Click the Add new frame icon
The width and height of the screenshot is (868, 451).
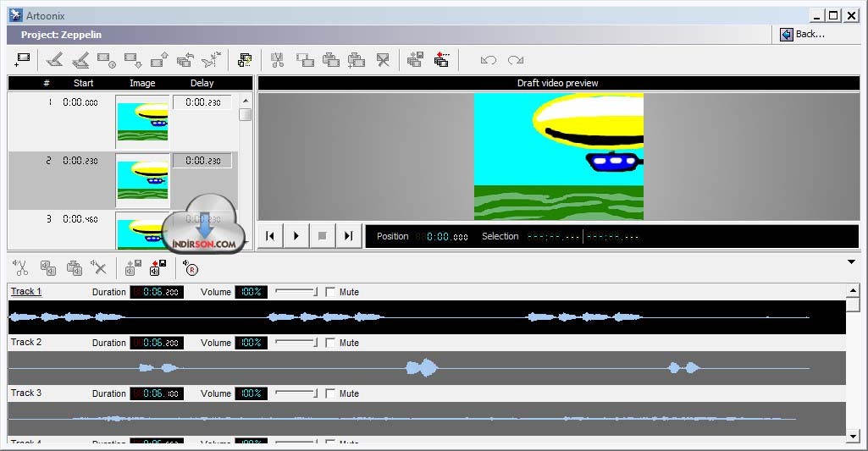22,60
